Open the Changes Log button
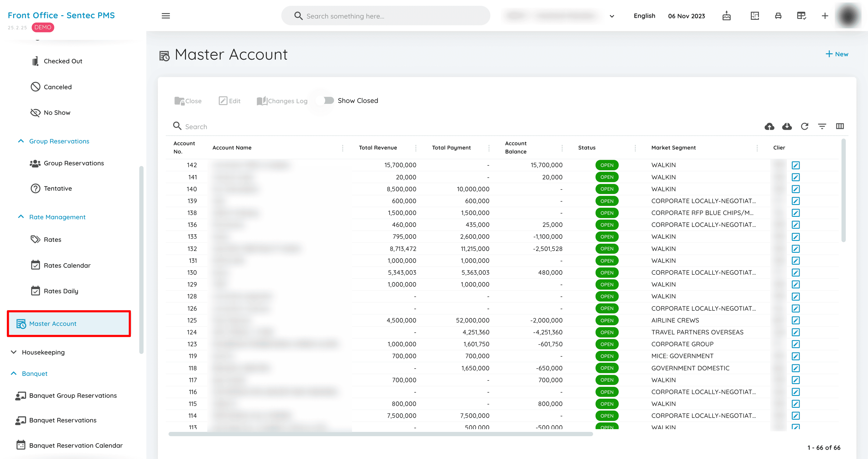The width and height of the screenshot is (868, 459). 282,101
